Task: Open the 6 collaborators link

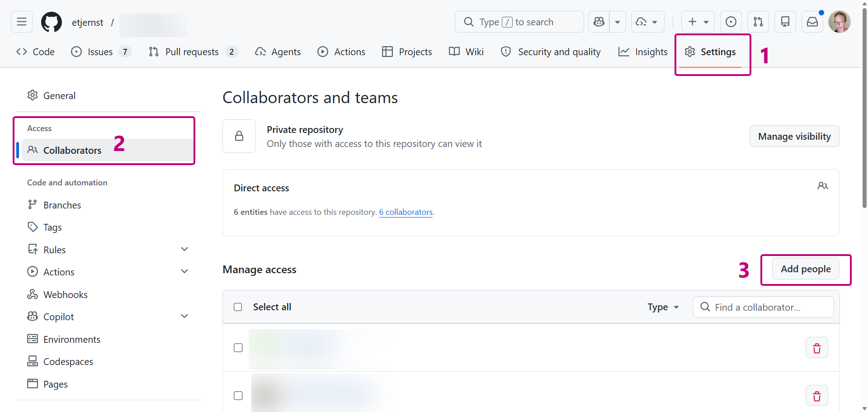Action: pyautogui.click(x=406, y=212)
